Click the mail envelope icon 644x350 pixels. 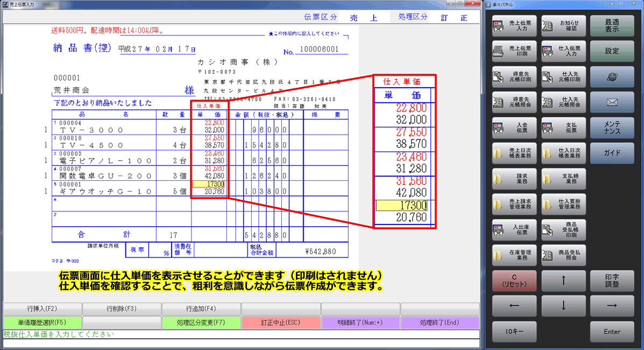pos(612,102)
